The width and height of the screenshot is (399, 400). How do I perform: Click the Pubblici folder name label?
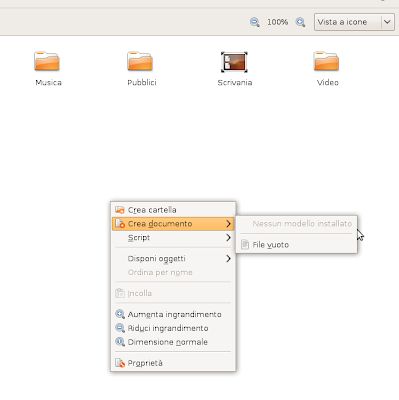[x=142, y=83]
